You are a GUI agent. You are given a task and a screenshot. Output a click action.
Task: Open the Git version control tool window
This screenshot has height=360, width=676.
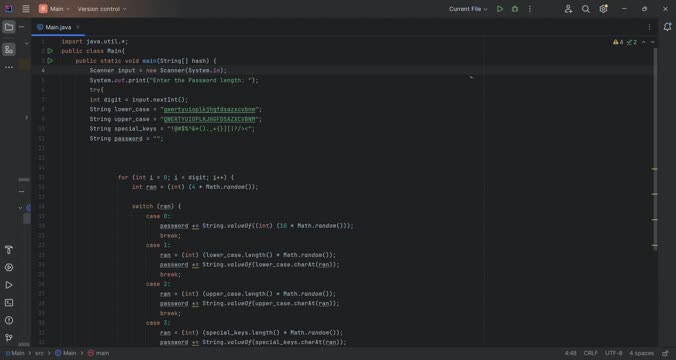pyautogui.click(x=9, y=338)
